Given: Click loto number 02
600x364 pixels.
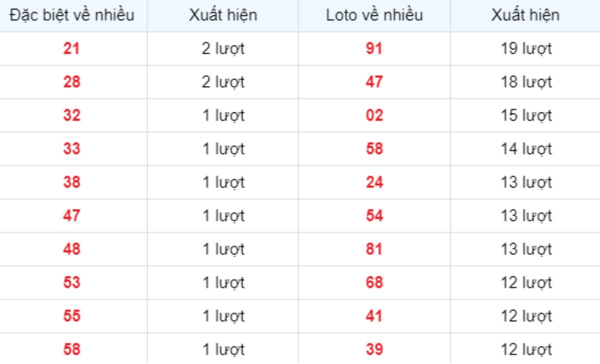Looking at the screenshot, I should coord(374,115).
